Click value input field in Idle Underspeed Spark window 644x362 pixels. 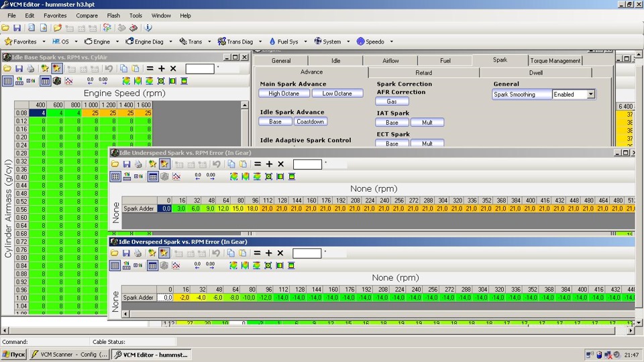pyautogui.click(x=307, y=164)
